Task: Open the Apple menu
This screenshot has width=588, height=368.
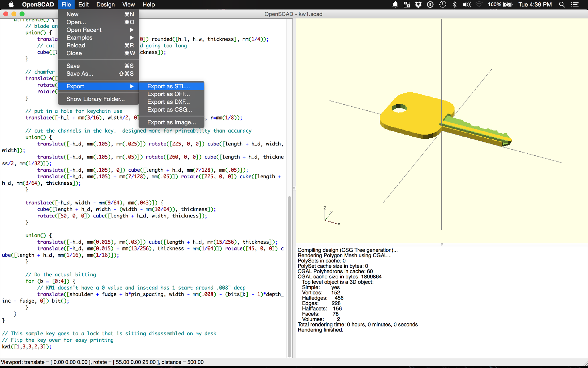Action: (x=11, y=4)
